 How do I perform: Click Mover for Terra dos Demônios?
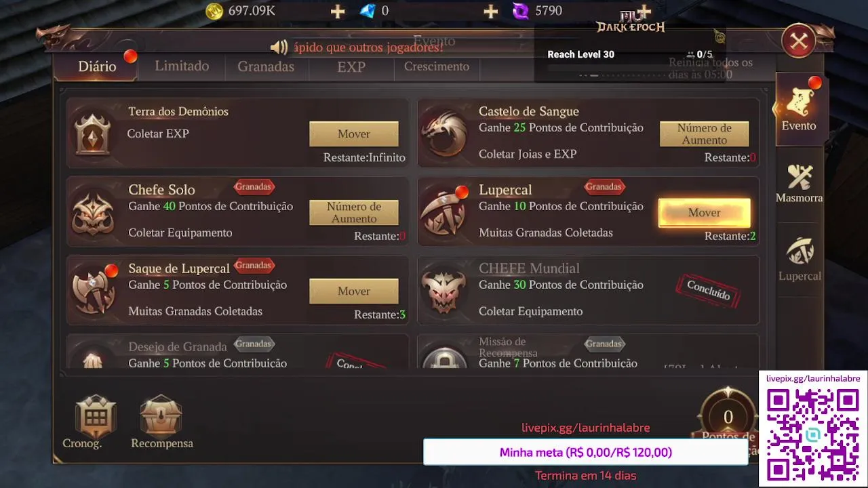[x=354, y=134]
